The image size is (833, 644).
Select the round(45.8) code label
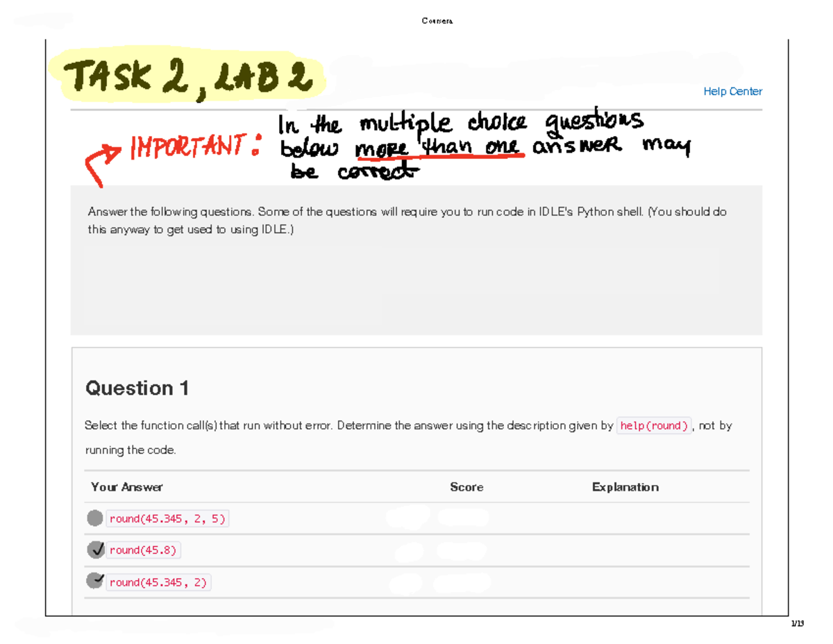143,550
